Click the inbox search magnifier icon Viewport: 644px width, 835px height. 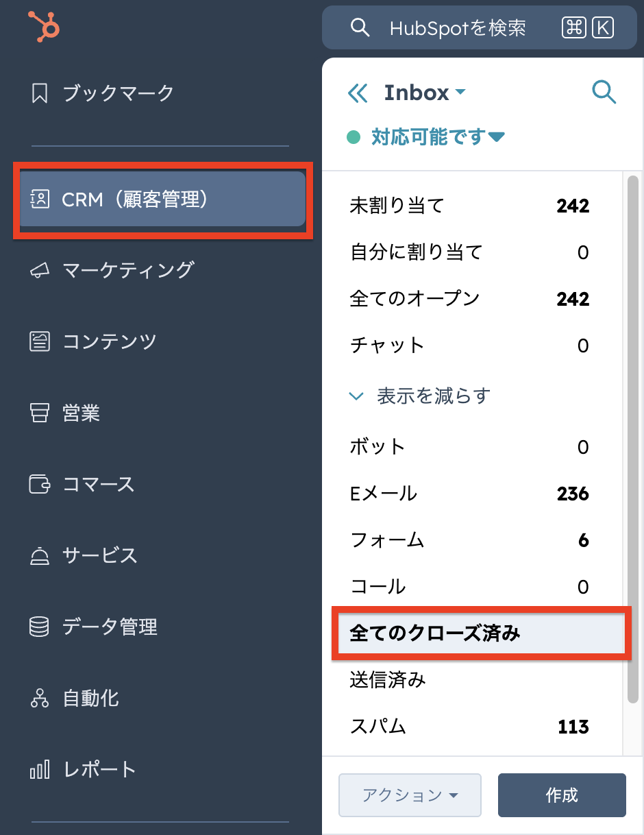click(604, 92)
